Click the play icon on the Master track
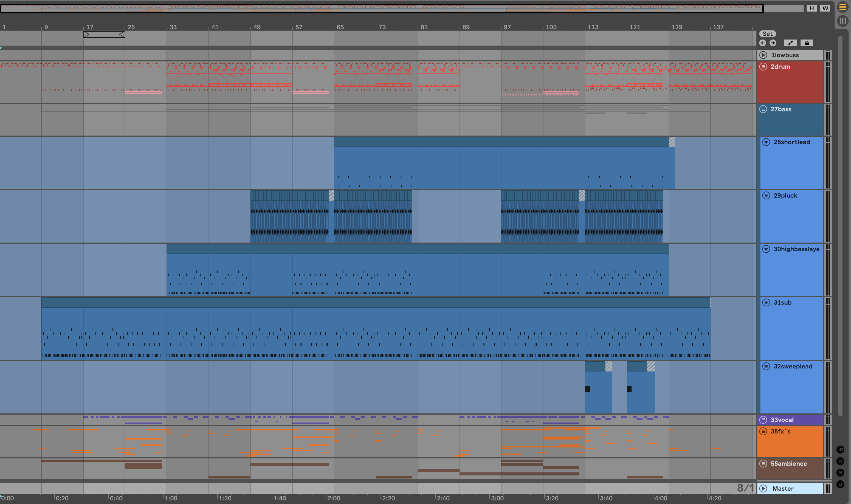The image size is (851, 504). click(x=763, y=488)
